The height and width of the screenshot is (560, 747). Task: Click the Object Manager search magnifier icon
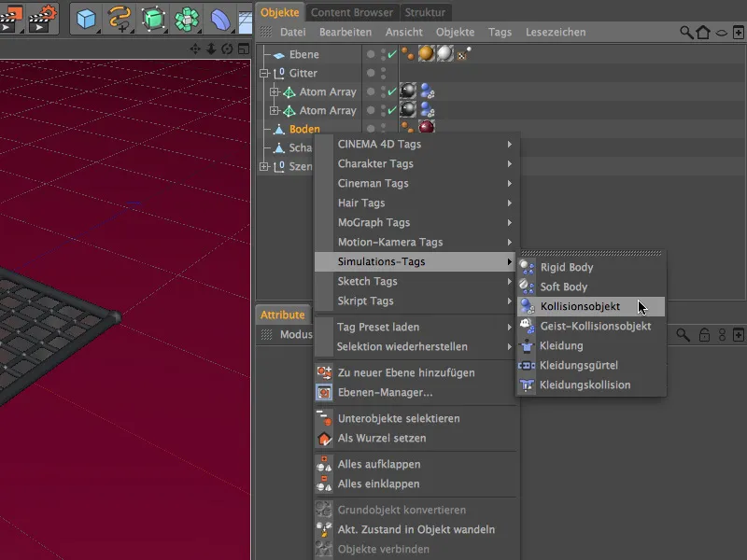(x=686, y=33)
